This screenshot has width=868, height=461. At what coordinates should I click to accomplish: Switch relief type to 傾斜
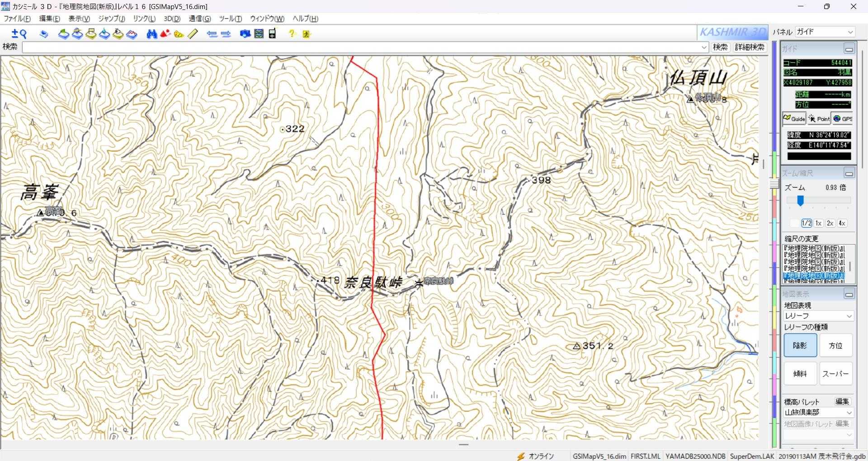[x=800, y=373]
